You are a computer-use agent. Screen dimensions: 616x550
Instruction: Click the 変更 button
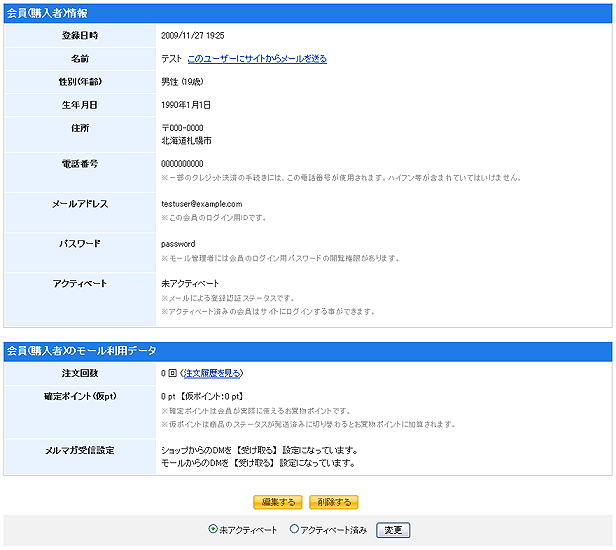[x=393, y=530]
